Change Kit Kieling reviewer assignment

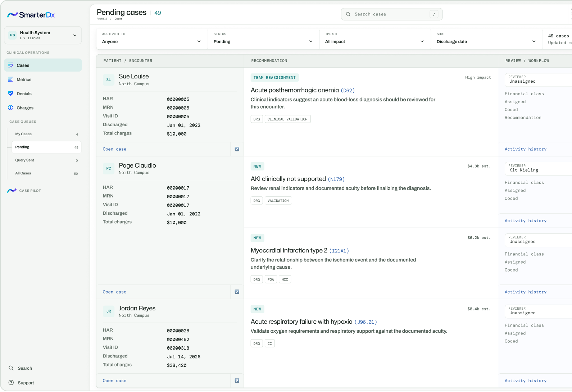pyautogui.click(x=539, y=168)
